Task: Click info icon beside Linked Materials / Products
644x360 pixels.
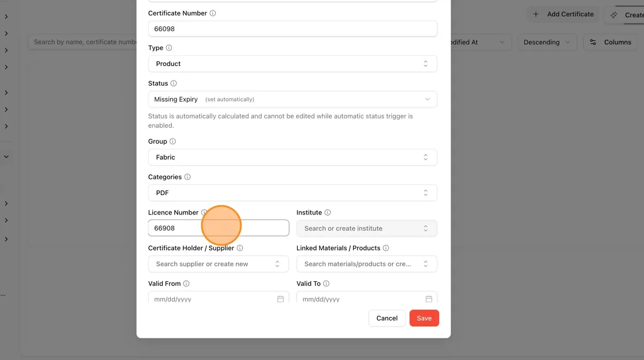Action: [386, 248]
